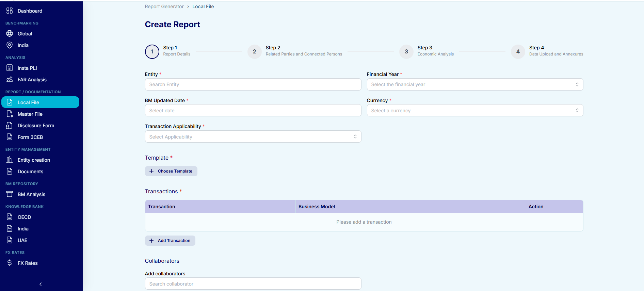Click the Documents file icon
This screenshot has height=291, width=644.
pyautogui.click(x=10, y=171)
